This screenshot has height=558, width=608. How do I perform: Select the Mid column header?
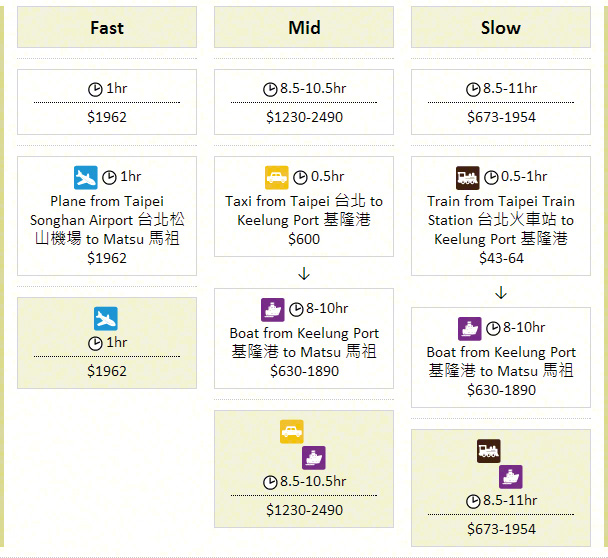[304, 27]
